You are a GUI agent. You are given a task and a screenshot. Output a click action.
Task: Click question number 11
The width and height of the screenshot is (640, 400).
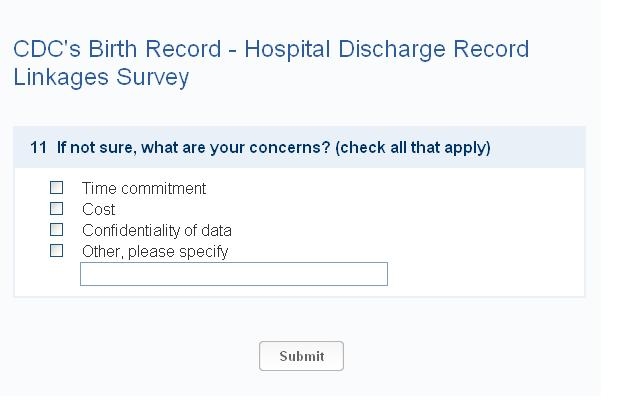[38, 147]
